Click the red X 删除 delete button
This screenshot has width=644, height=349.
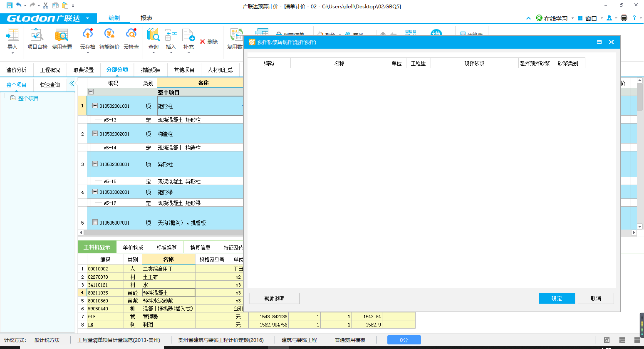coord(209,42)
